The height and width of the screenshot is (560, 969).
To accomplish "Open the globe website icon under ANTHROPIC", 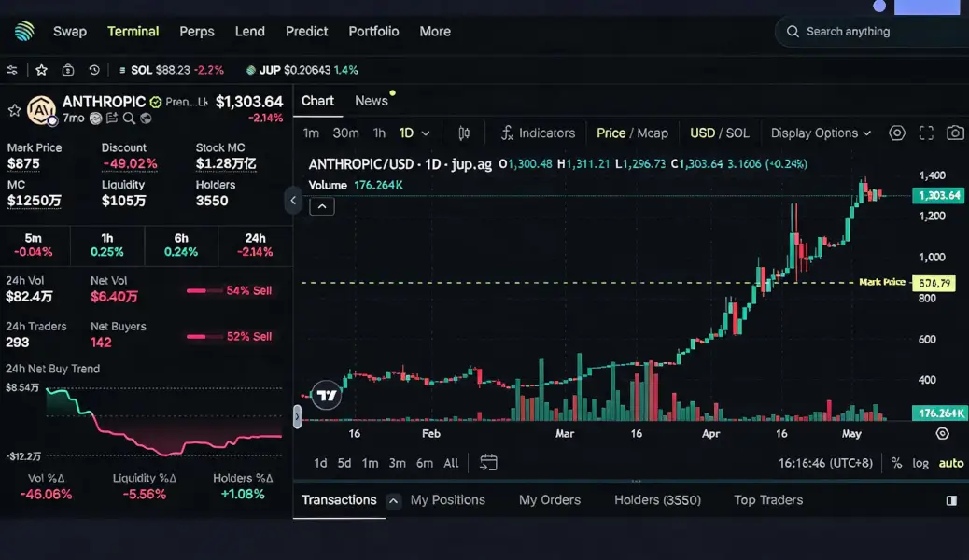I will pyautogui.click(x=146, y=118).
